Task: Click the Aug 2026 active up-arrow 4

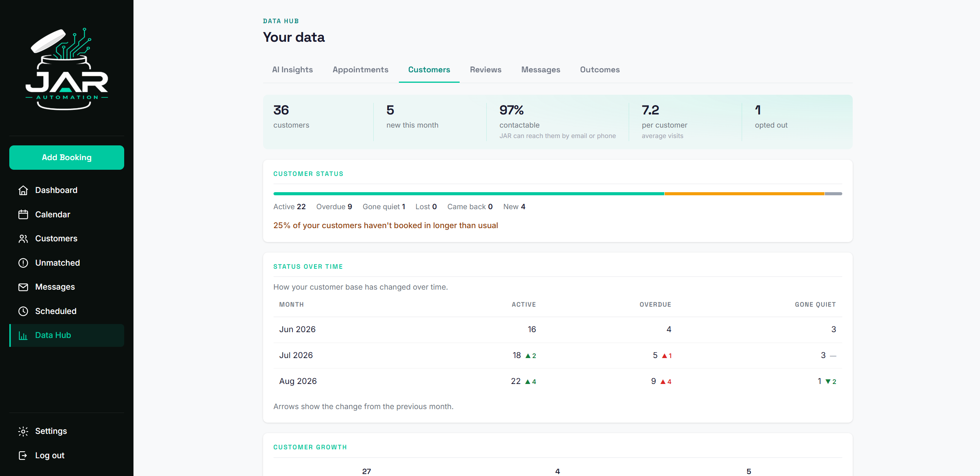Action: tap(530, 382)
